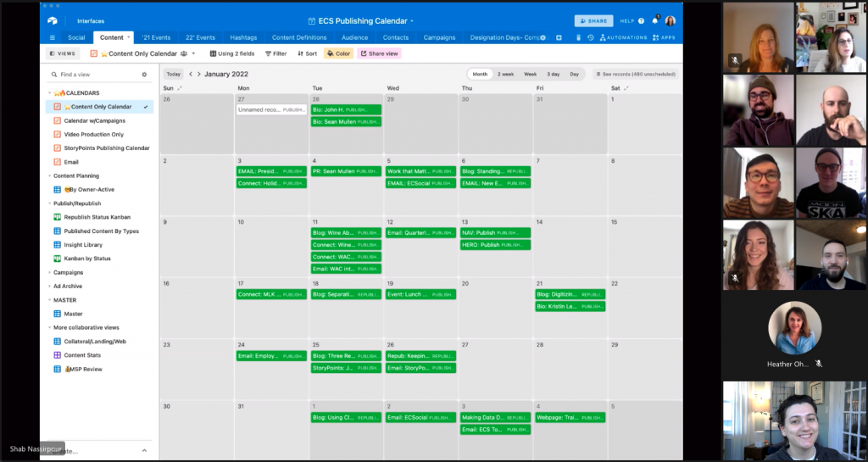Select the Day calendar view option
The width and height of the screenshot is (868, 462).
[x=574, y=75]
